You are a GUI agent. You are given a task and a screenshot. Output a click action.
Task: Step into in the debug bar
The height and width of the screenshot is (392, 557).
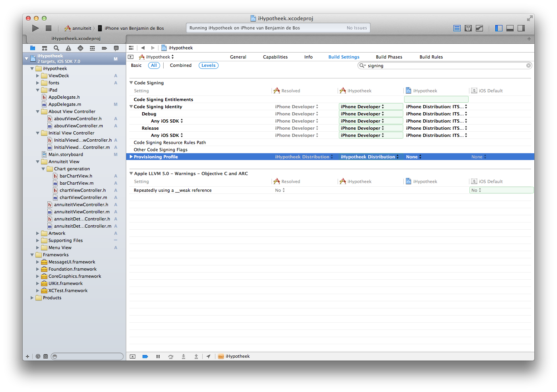(x=184, y=357)
